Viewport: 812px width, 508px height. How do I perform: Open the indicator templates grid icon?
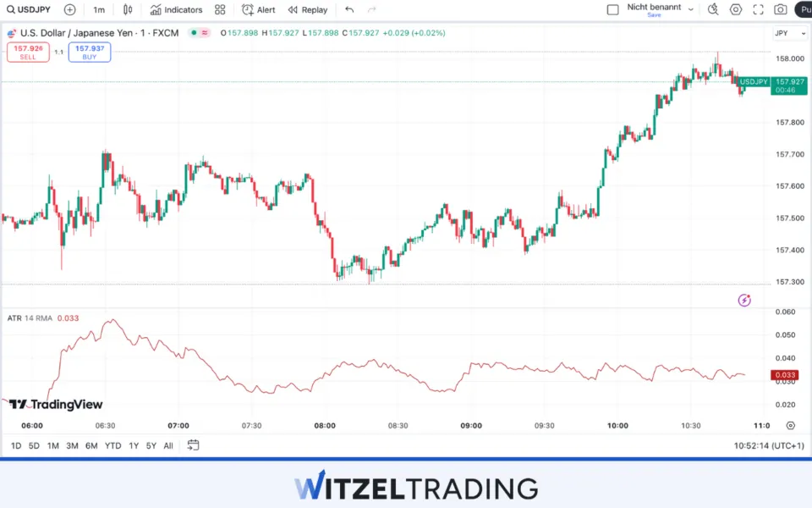click(x=220, y=10)
